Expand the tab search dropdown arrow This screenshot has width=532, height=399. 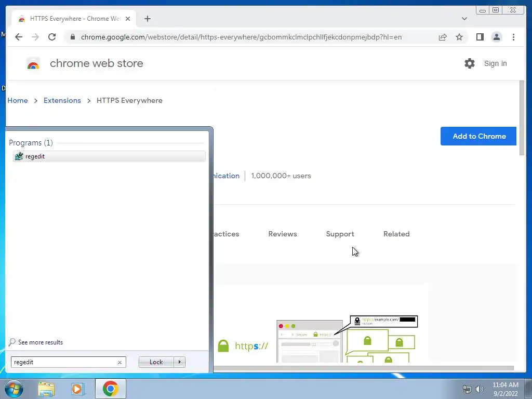[x=464, y=19]
